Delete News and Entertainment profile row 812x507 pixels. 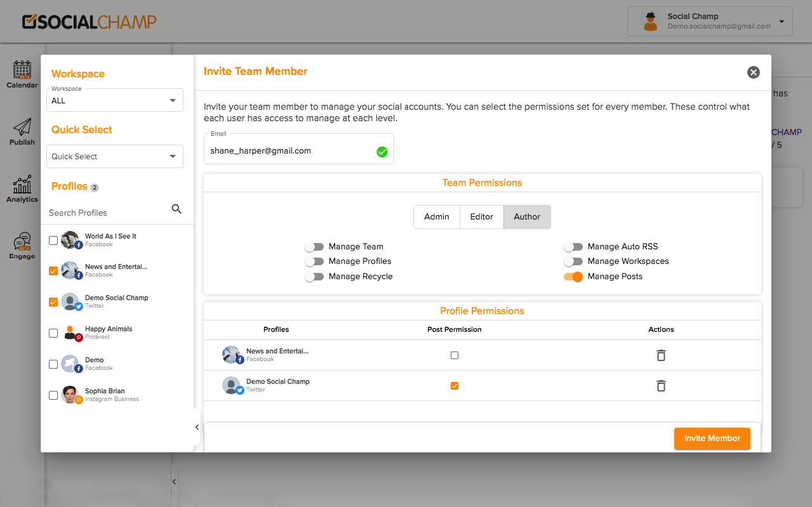click(661, 355)
